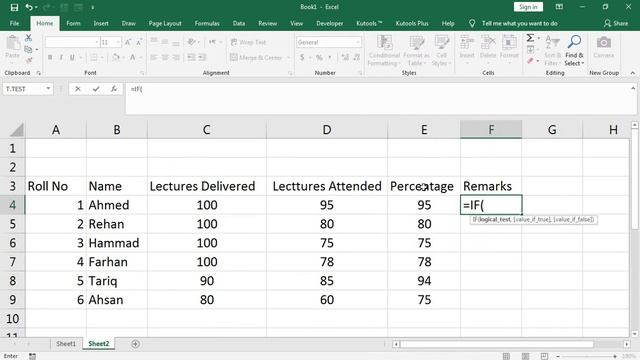Viewport: 640px width, 360px height.
Task: Open Format as Table gallery
Action: coord(416,51)
